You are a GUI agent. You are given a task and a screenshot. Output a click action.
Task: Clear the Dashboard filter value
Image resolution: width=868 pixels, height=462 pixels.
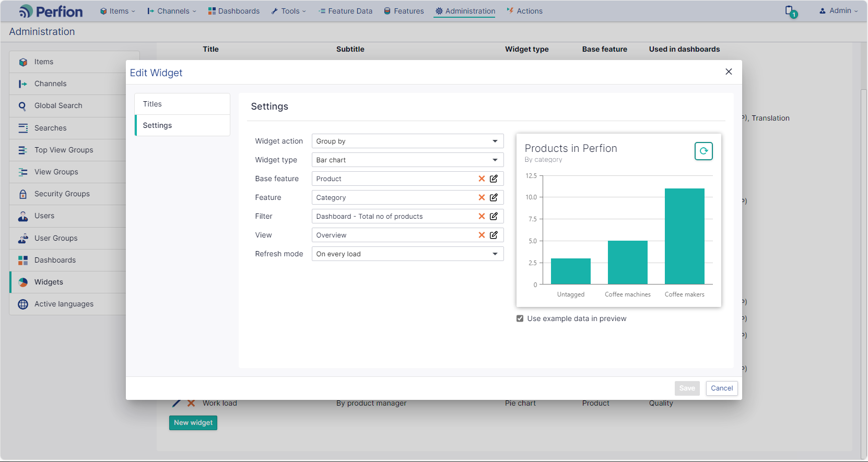coord(482,216)
